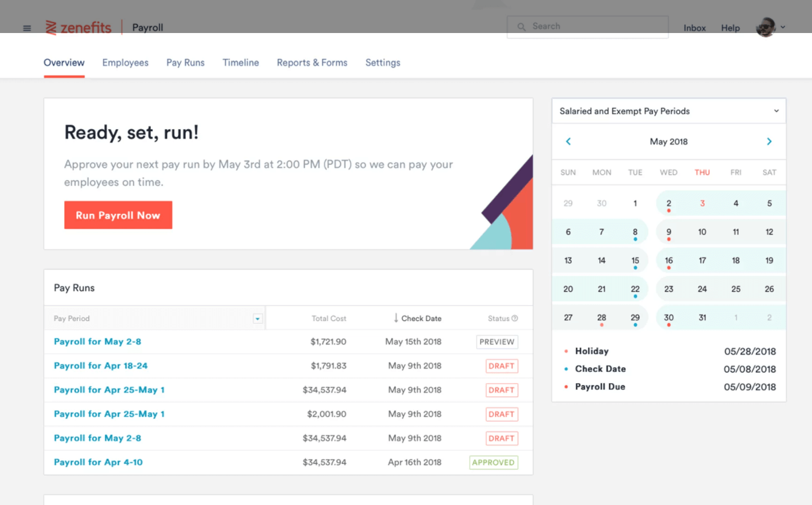
Task: Switch to the Pay Runs tab
Action: point(185,63)
